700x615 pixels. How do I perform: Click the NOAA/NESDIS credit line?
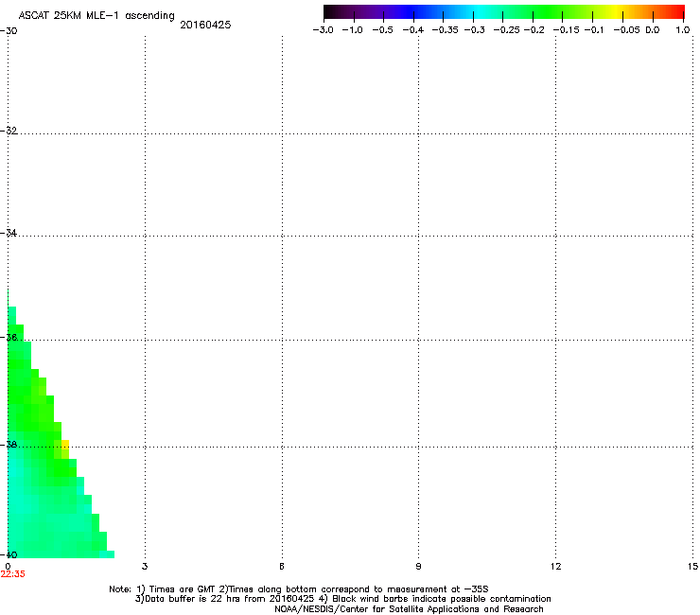409,609
